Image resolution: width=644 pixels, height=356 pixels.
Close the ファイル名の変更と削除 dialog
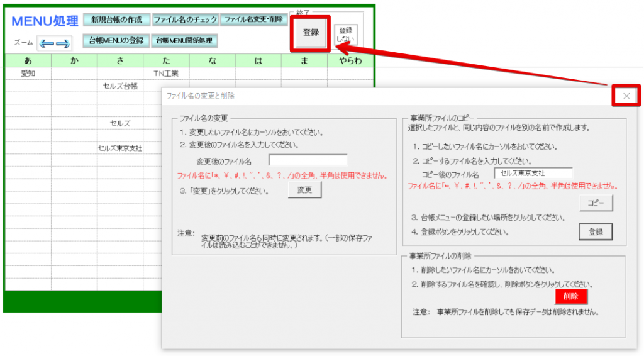[626, 96]
